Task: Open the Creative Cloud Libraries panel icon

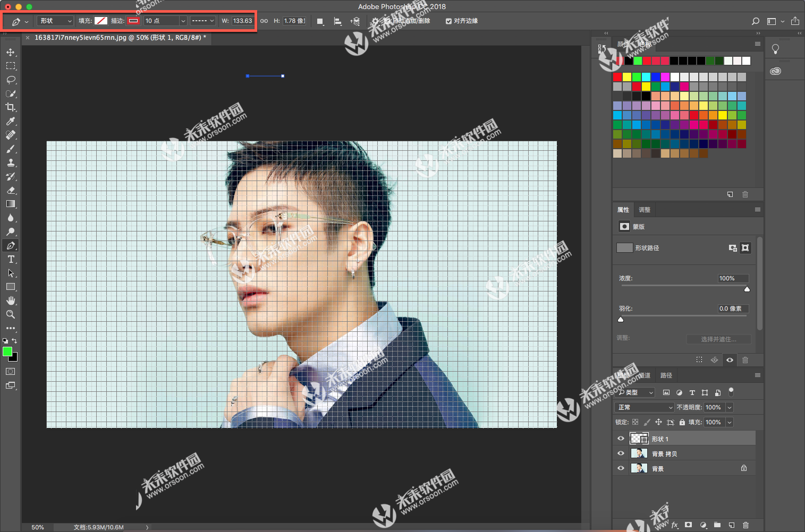Action: [776, 71]
